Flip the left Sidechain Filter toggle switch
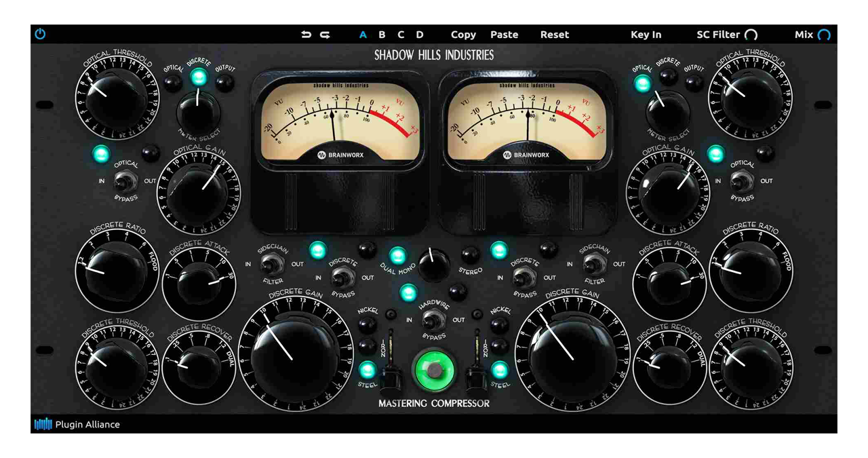The width and height of the screenshot is (868, 458). (x=273, y=264)
